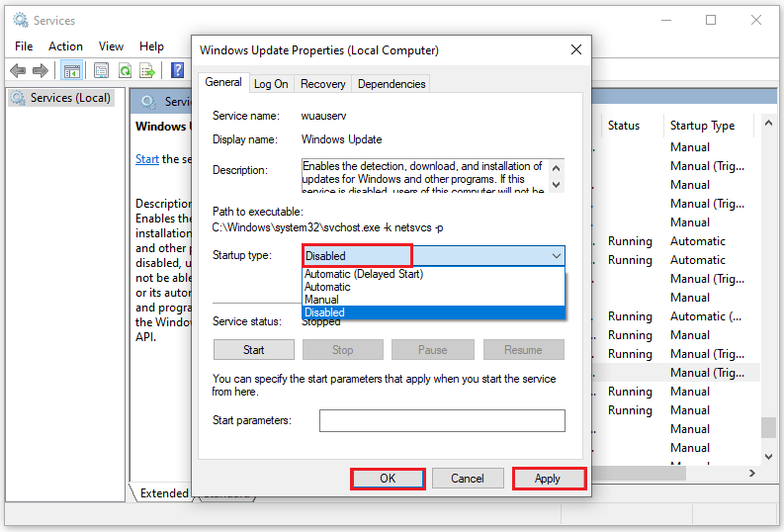Choose Manual from startup type list
The height and width of the screenshot is (532, 784).
[x=433, y=300]
